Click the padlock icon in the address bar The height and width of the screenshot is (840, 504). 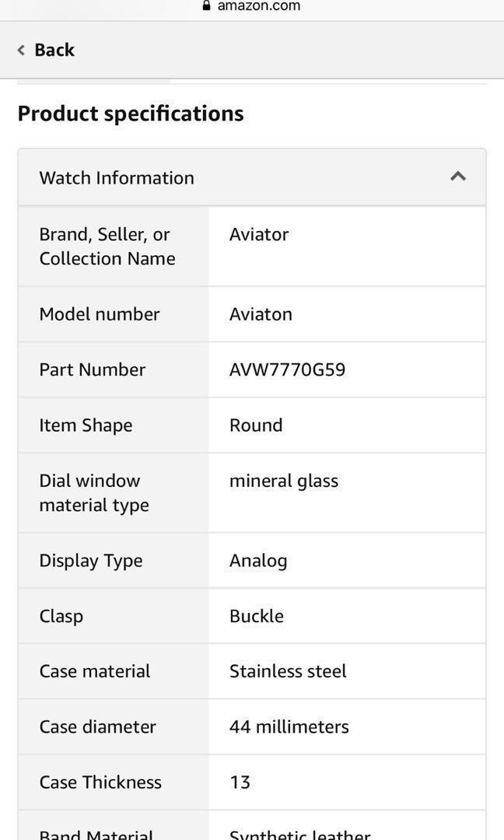(x=205, y=5)
